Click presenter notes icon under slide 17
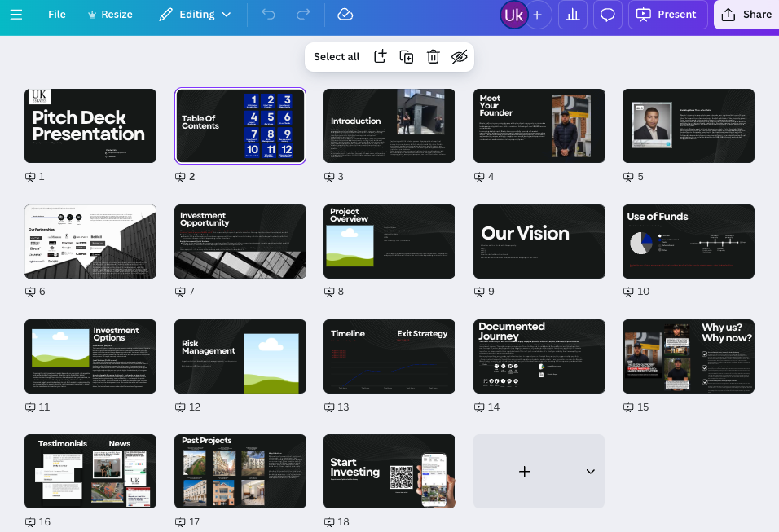The width and height of the screenshot is (779, 532). pos(180,522)
